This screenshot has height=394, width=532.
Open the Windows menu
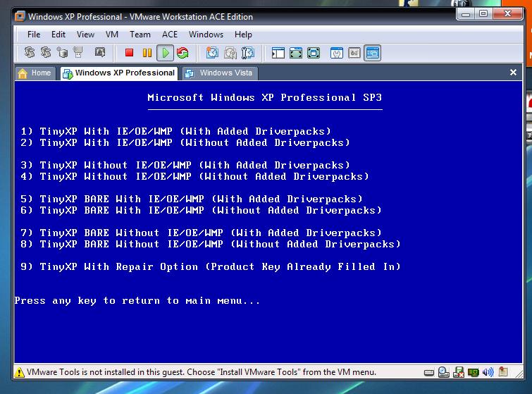point(206,35)
